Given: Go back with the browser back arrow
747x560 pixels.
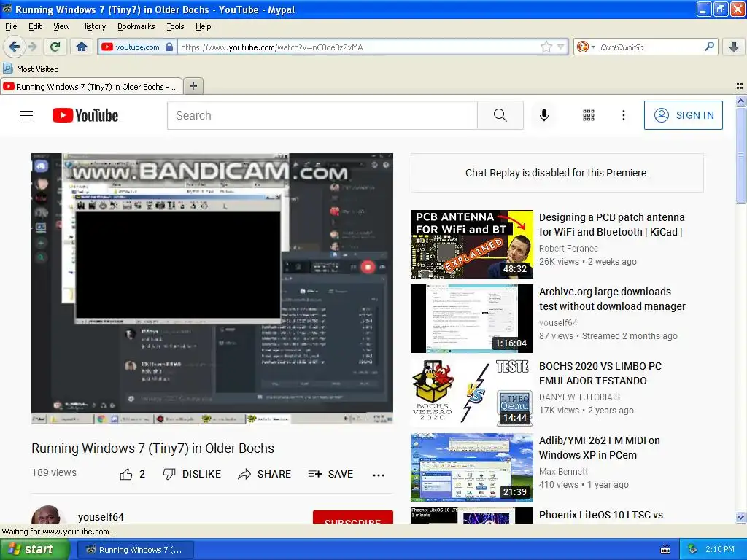Looking at the screenshot, I should coord(15,47).
